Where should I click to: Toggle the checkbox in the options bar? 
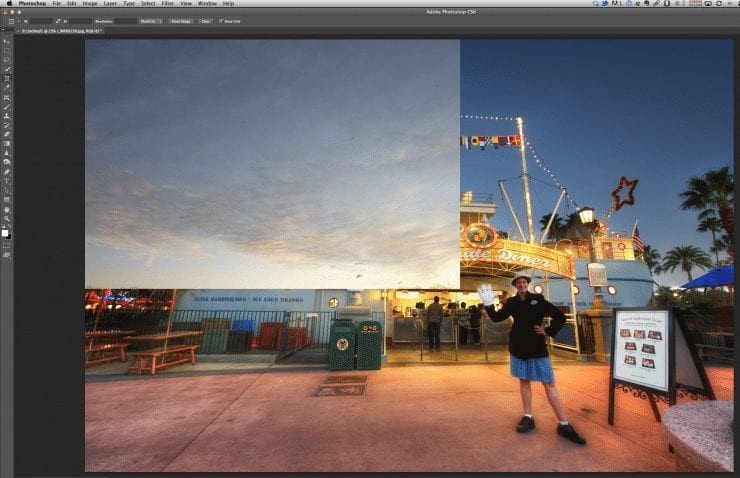click(x=221, y=21)
